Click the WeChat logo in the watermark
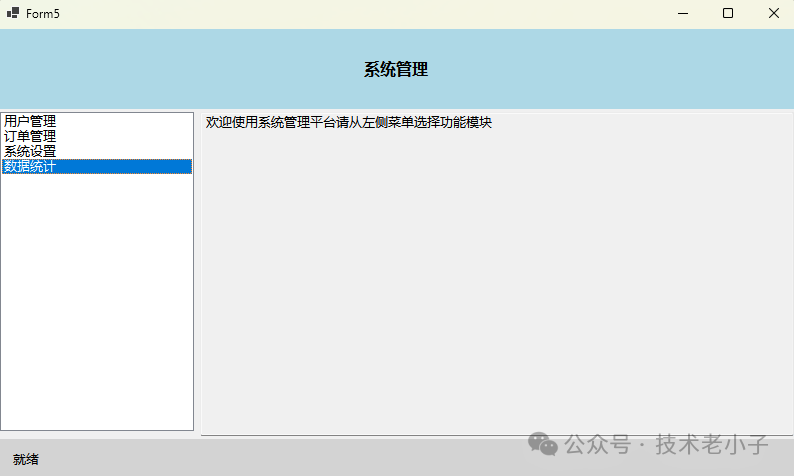This screenshot has height=476, width=794. (543, 442)
